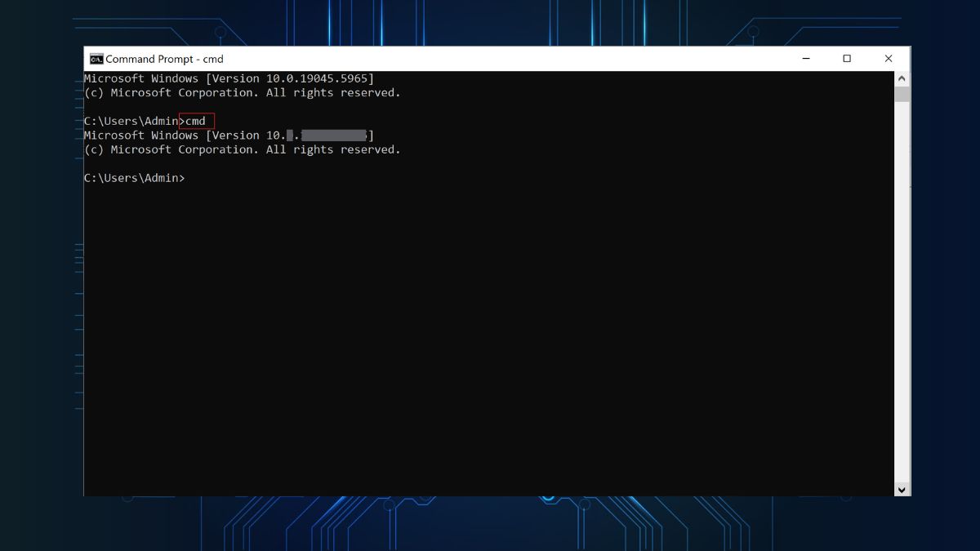Click the second Microsoft Windows version line

point(229,136)
